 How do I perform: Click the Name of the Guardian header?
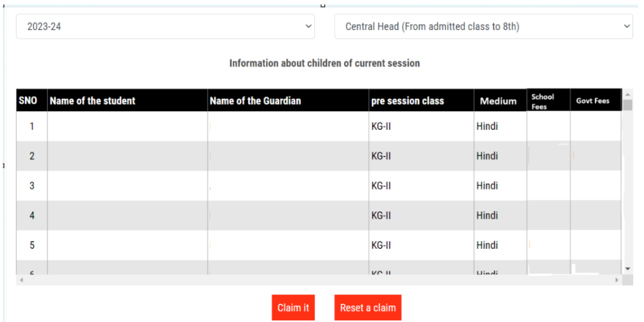pyautogui.click(x=255, y=101)
